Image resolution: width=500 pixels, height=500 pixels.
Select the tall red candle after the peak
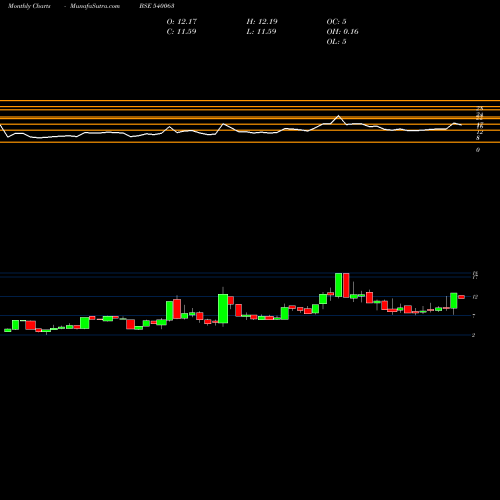pos(346,285)
